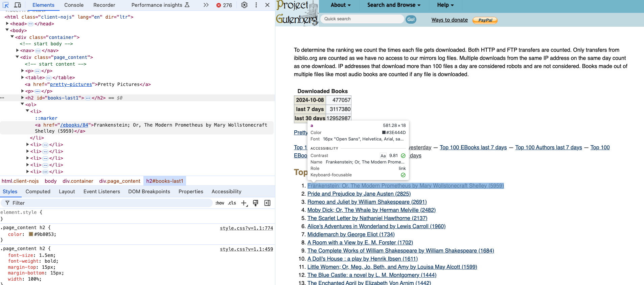Switch to the Computed styles tab
Viewport: 644px width, 285px height.
click(38, 192)
